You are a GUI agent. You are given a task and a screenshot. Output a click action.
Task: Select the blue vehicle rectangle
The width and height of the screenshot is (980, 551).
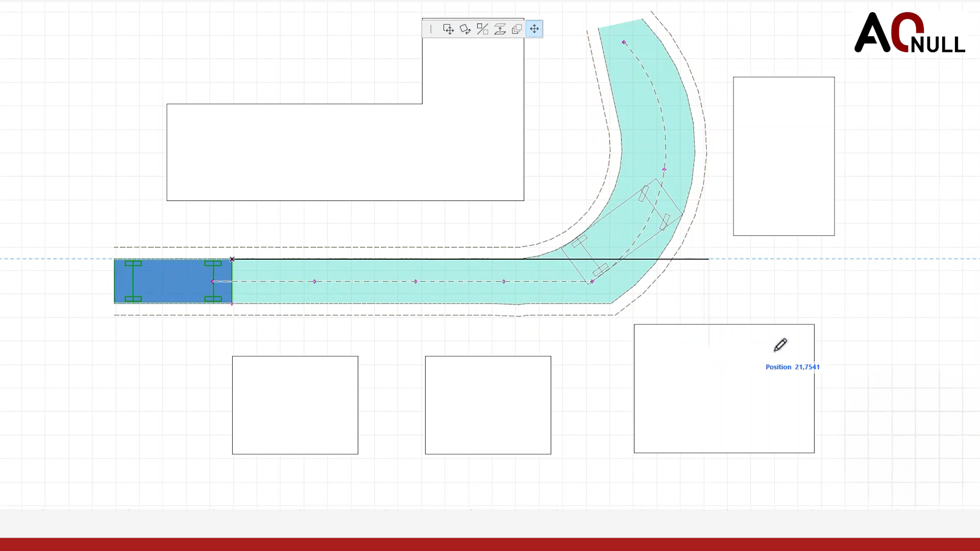tap(173, 281)
